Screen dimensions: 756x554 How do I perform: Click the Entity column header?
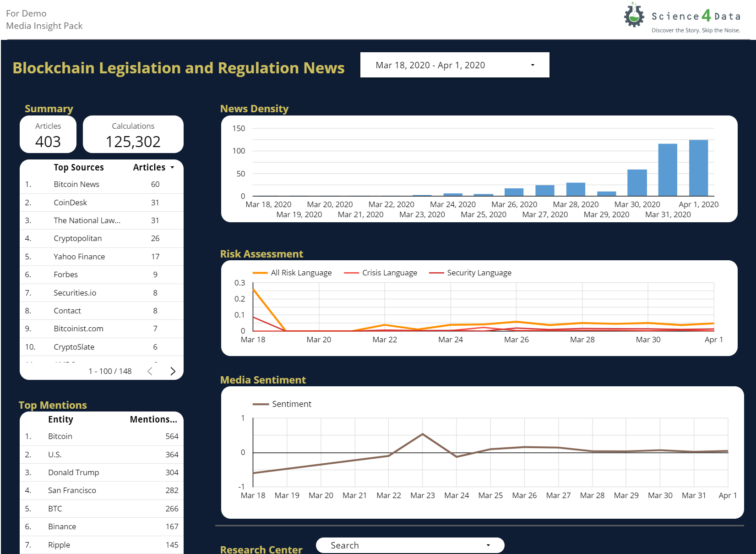[60, 419]
